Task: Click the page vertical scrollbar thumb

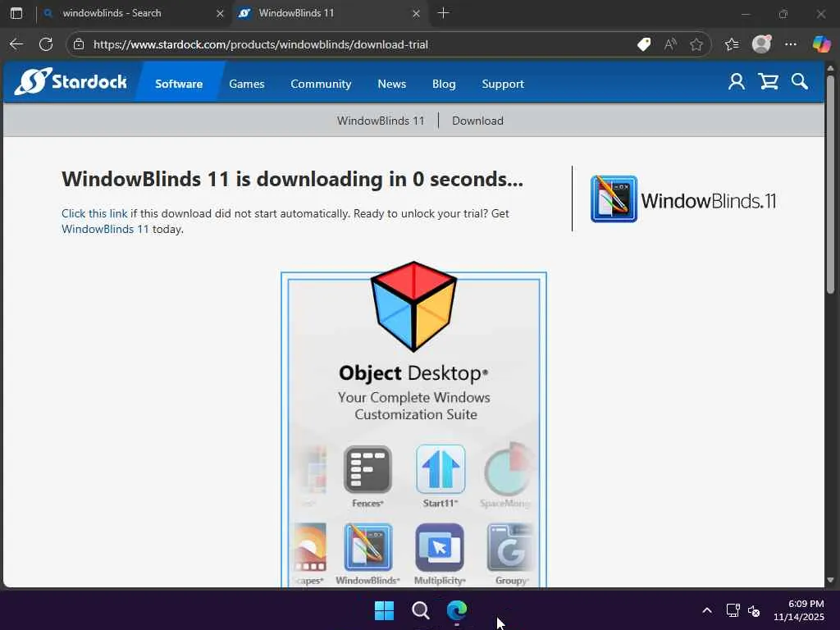Action: [x=830, y=185]
